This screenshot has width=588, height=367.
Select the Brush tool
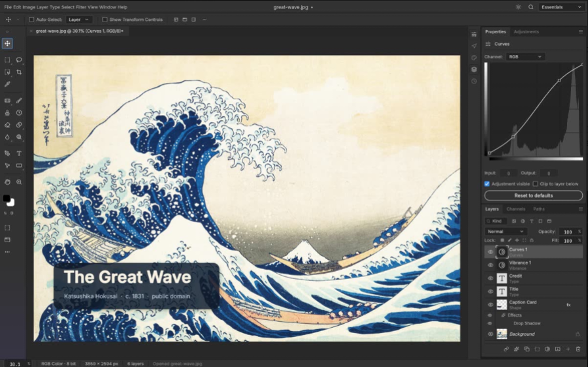19,101
